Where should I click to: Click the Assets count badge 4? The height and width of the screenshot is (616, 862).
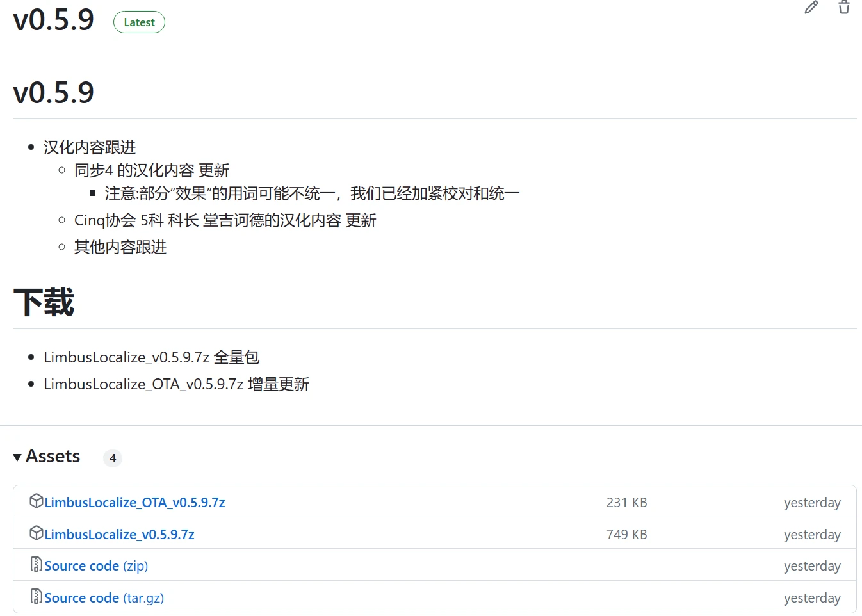(113, 458)
